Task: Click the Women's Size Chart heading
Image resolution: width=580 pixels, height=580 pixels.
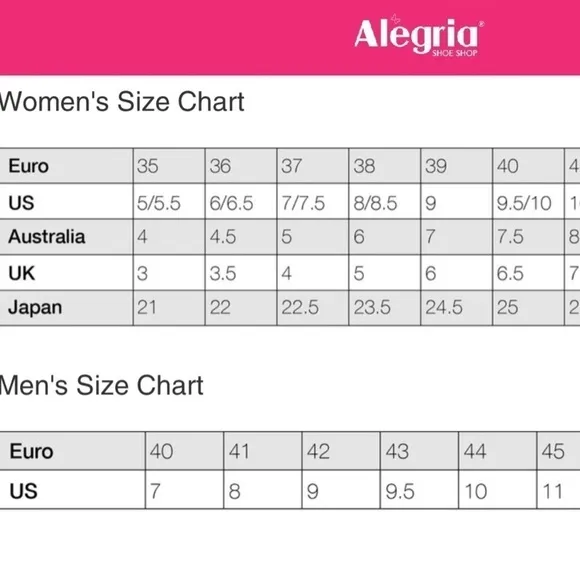Action: (122, 102)
